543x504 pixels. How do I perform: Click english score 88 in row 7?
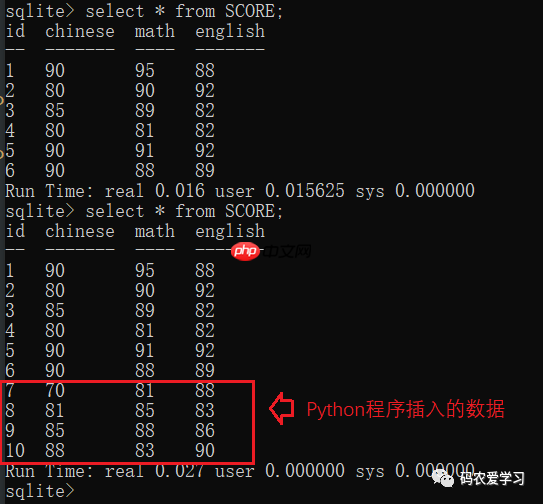pos(205,390)
